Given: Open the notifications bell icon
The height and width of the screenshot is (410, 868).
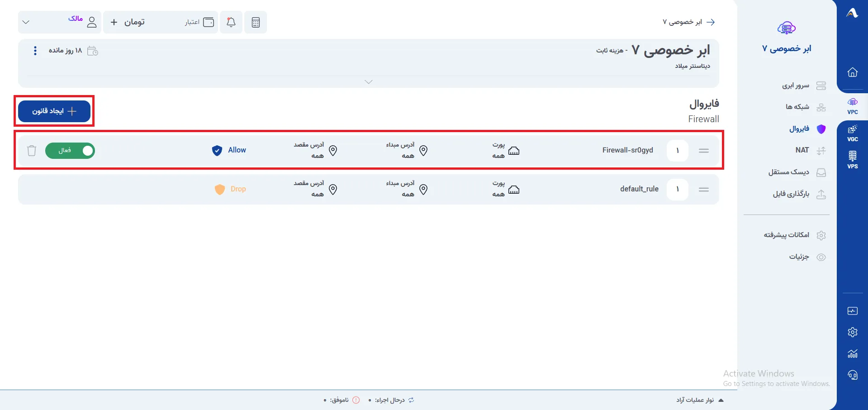Looking at the screenshot, I should point(231,22).
